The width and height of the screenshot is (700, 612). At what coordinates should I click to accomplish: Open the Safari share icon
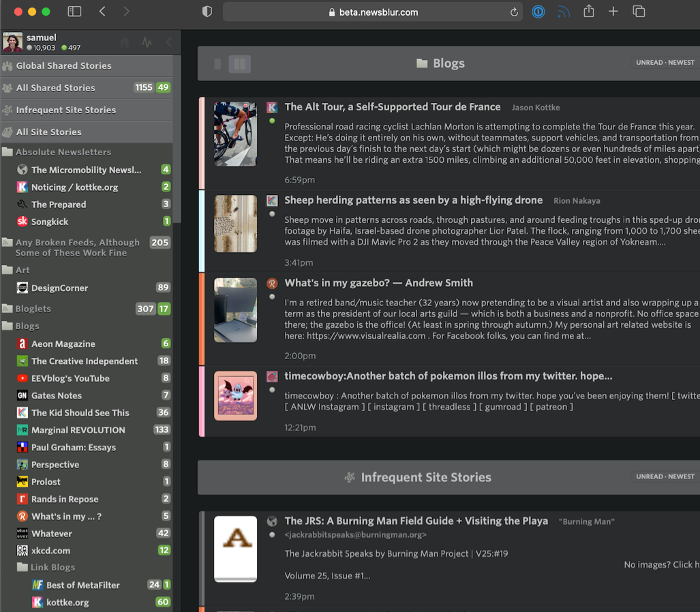(589, 12)
